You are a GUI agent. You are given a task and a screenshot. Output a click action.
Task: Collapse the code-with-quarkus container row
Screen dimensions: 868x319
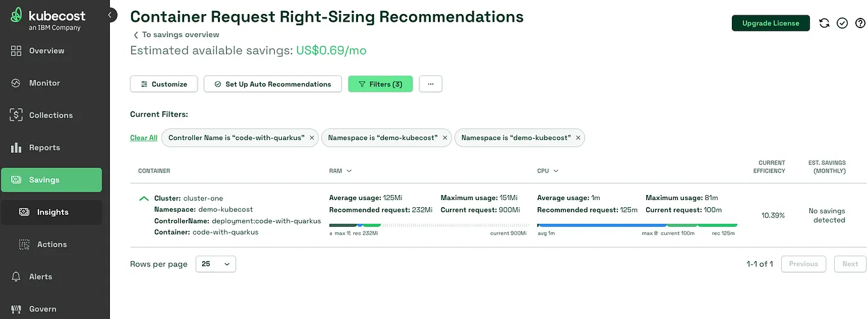point(144,199)
